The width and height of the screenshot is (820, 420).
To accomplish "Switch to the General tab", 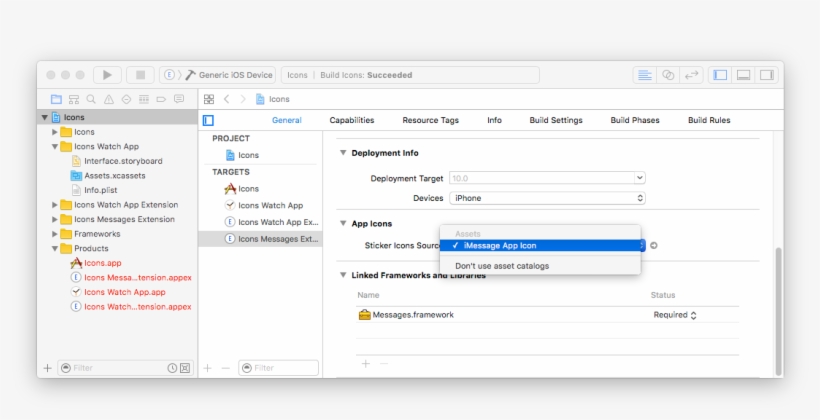I will [287, 120].
